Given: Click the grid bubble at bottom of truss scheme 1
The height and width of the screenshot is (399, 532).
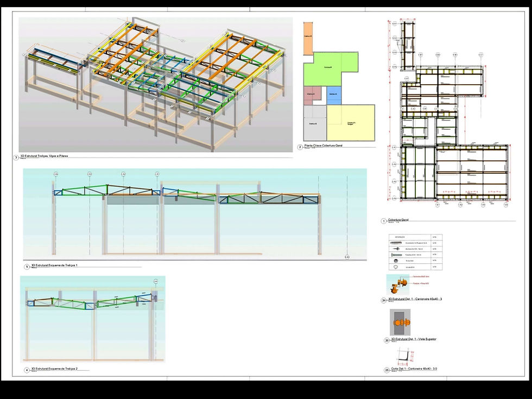Looking at the screenshot, I should 347,257.
